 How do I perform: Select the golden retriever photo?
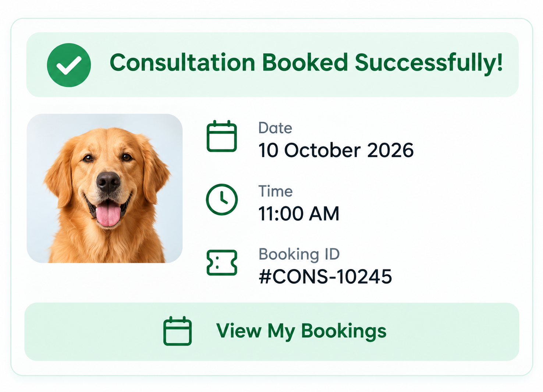tap(105, 188)
